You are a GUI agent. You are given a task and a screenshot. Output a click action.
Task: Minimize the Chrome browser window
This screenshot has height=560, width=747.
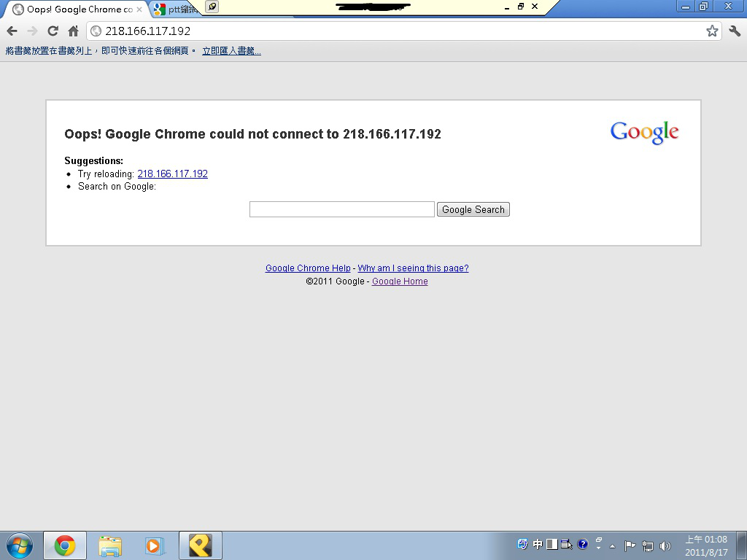coord(686,6)
